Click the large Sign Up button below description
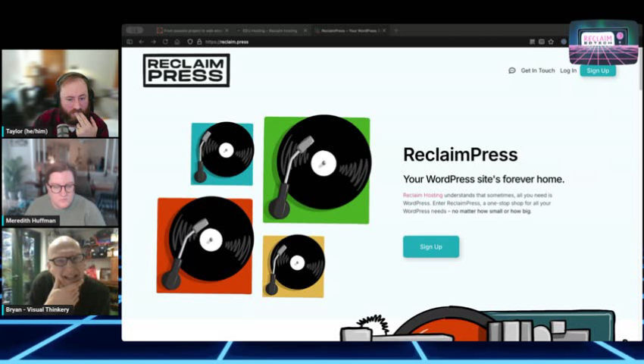Viewport: 644px width, 364px height. tap(431, 246)
